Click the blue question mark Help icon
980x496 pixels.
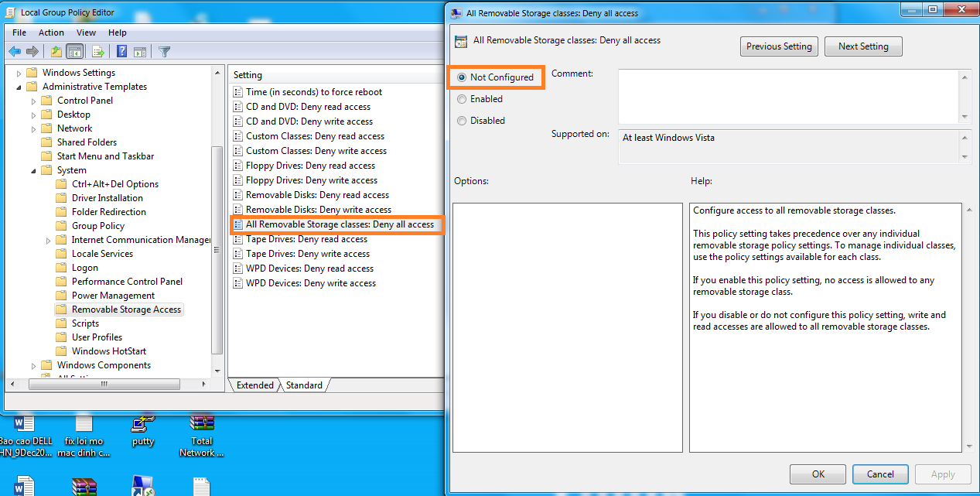pos(122,52)
